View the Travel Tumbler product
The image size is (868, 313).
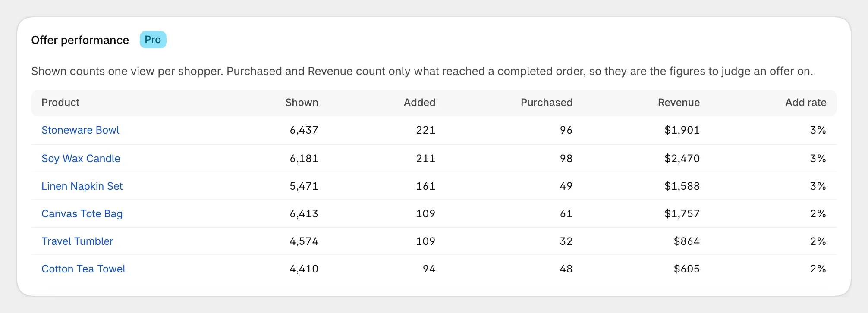(77, 241)
